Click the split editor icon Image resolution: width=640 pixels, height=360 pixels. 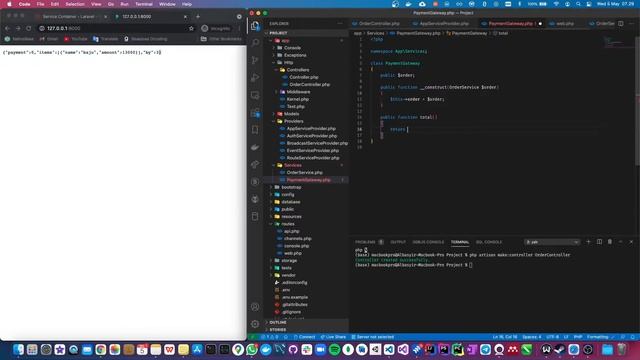pos(620,24)
